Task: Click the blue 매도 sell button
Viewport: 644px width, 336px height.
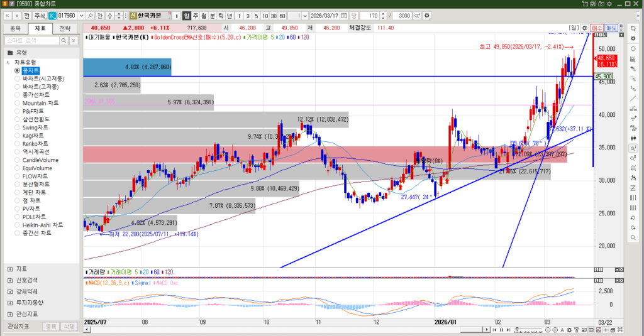Action: click(611, 28)
